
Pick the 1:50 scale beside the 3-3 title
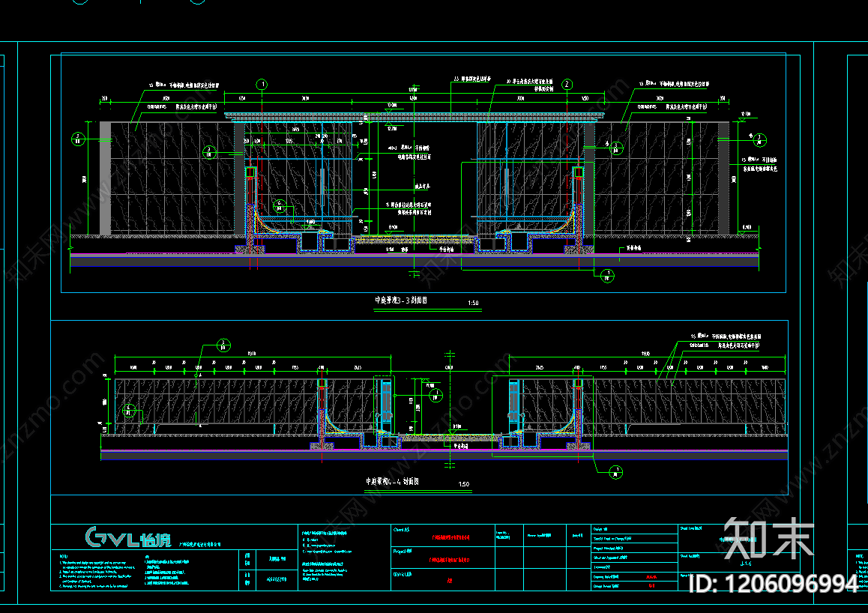pyautogui.click(x=473, y=304)
